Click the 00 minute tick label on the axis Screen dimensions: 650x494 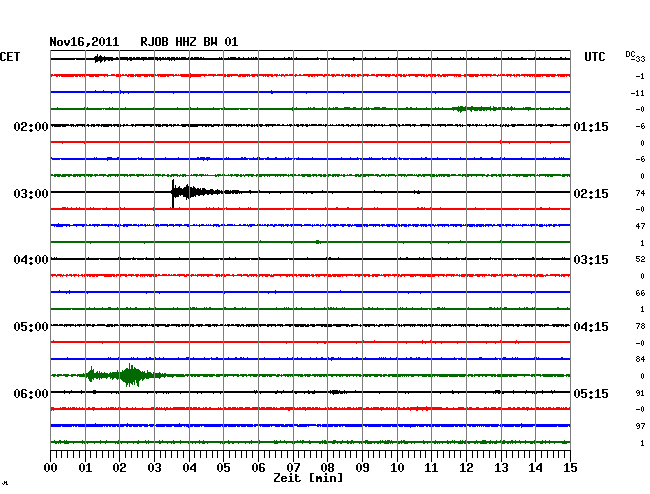click(51, 467)
